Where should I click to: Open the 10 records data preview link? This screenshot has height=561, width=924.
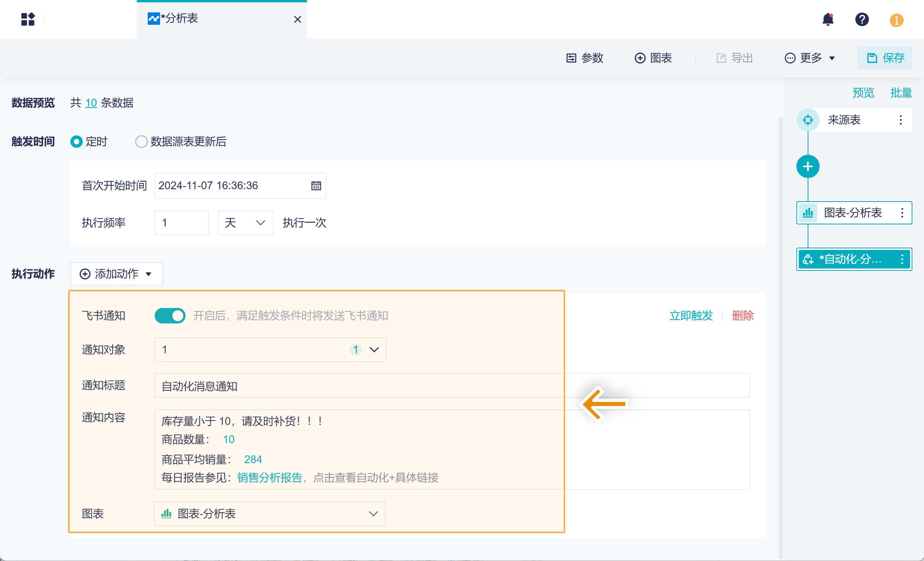click(x=91, y=103)
